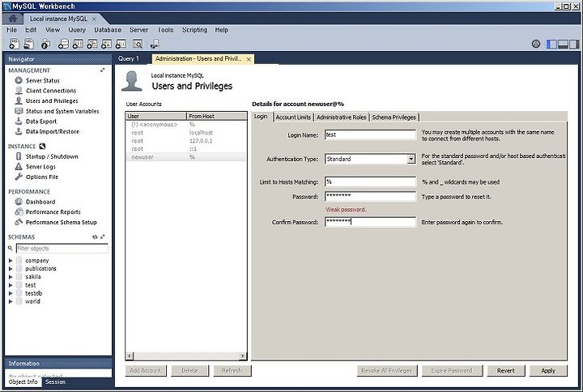Open Startup / Shutdown under Instance
Viewport: 583px width, 392px height.
click(52, 156)
